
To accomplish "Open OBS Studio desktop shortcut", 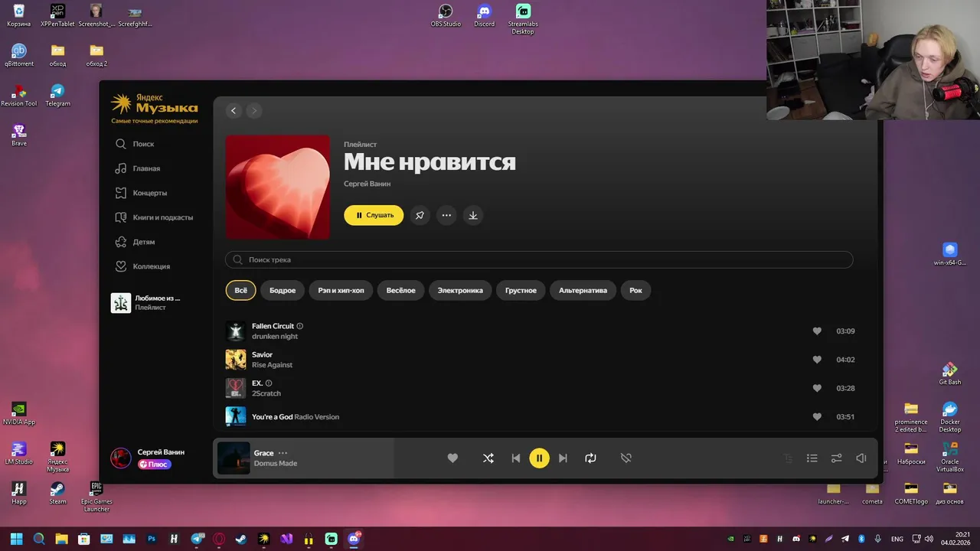I will (446, 15).
